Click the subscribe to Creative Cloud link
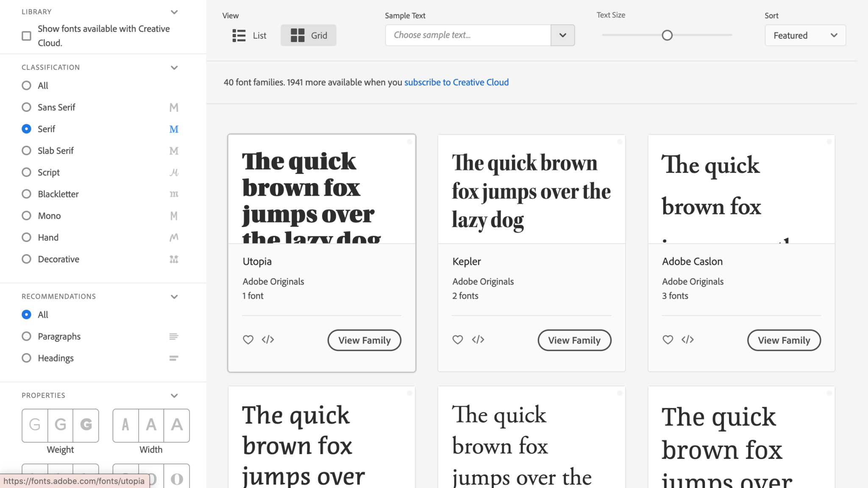The image size is (868, 488). 456,82
